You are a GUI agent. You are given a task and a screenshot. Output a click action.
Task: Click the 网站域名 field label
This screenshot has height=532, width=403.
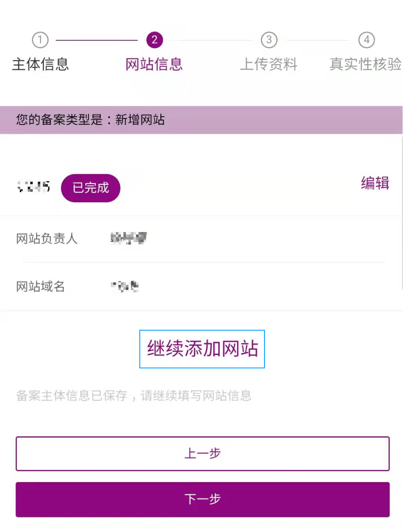click(x=40, y=287)
